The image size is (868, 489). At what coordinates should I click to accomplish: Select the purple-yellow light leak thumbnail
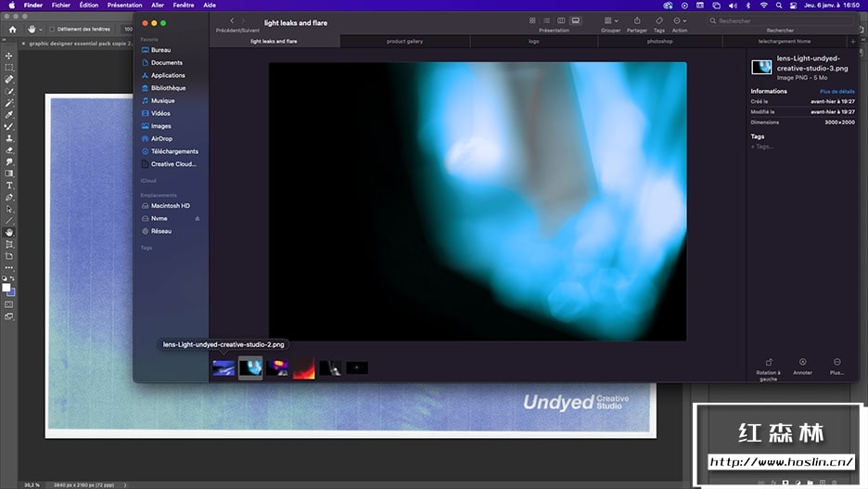click(276, 368)
